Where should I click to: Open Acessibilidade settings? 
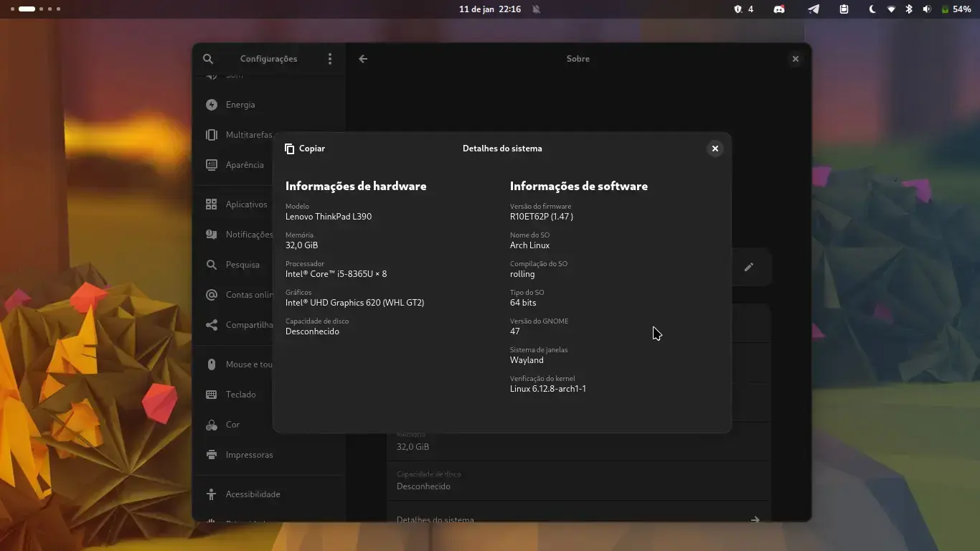coord(269,494)
